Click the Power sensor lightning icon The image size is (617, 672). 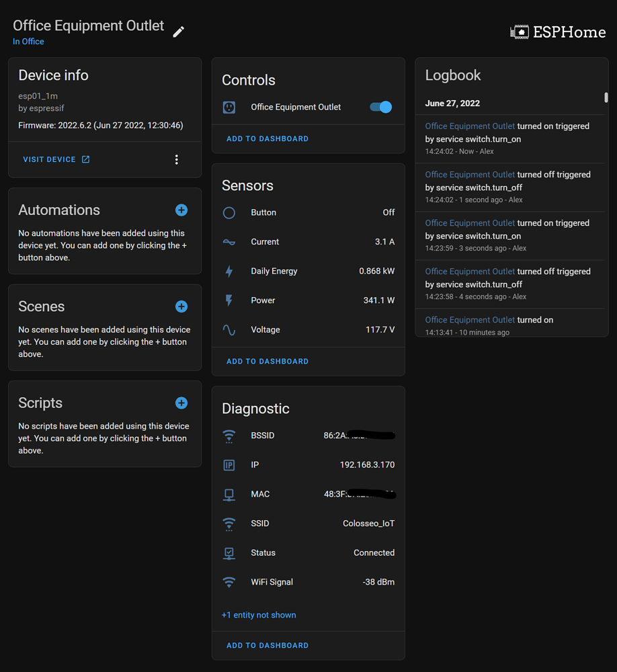pyautogui.click(x=229, y=300)
